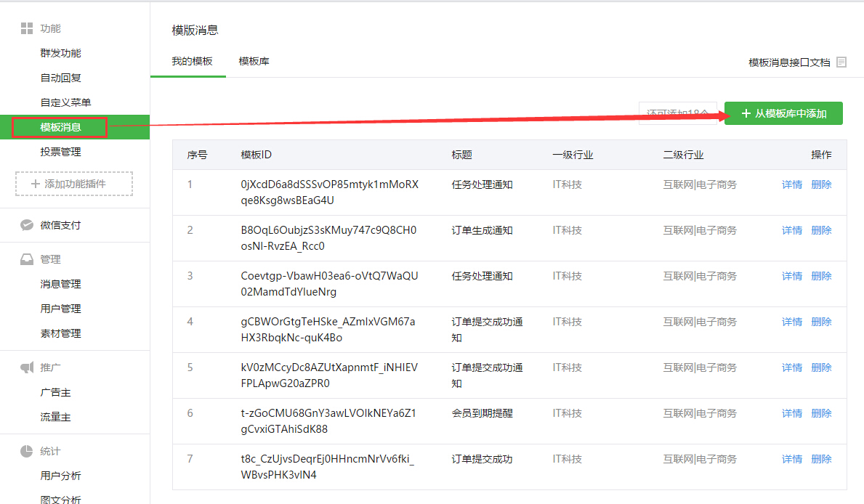Click the 功能 grid icon
The width and height of the screenshot is (864, 504).
(x=25, y=28)
